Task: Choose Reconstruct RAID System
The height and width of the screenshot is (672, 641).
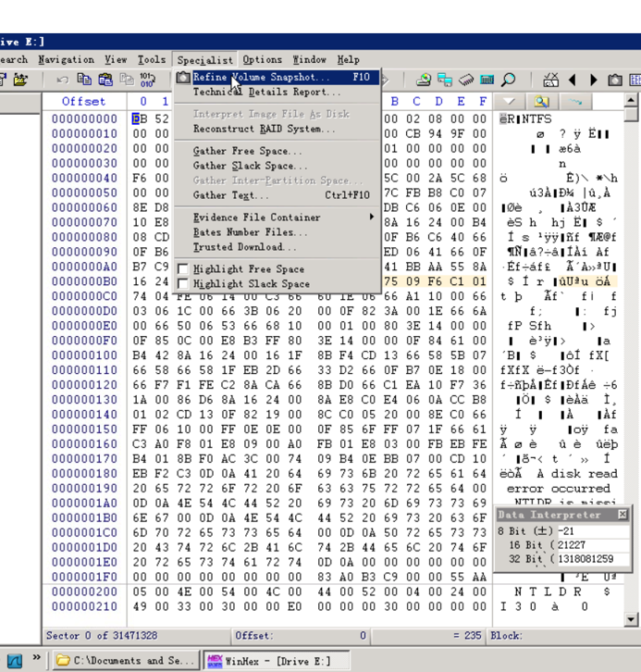Action: (277, 129)
